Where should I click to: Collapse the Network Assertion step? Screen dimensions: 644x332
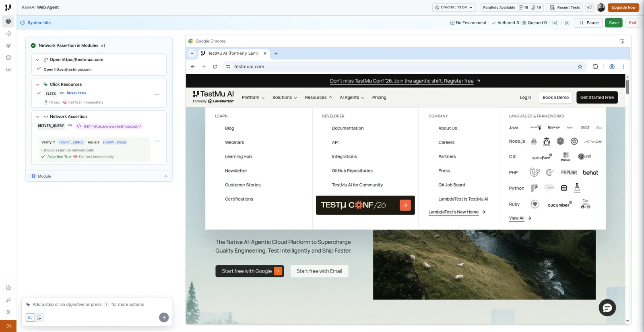[38, 117]
